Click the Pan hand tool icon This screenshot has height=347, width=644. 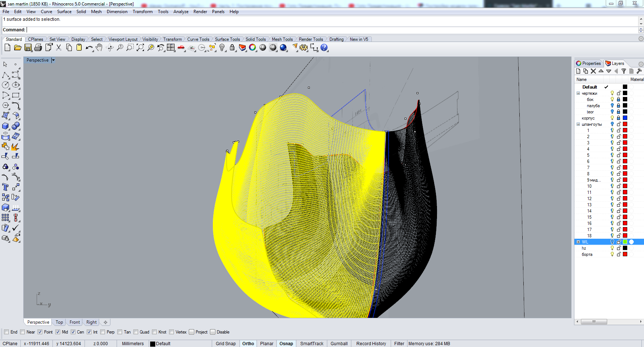click(99, 48)
